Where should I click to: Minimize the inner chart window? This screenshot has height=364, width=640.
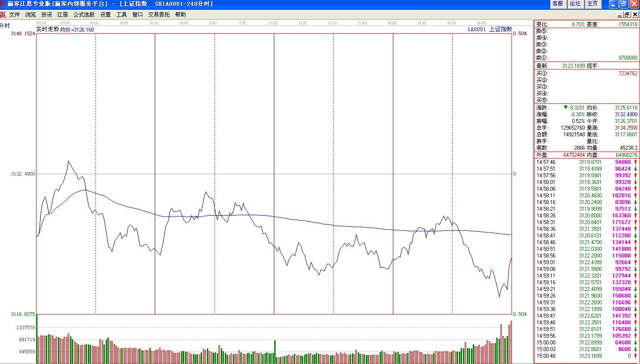(x=619, y=15)
